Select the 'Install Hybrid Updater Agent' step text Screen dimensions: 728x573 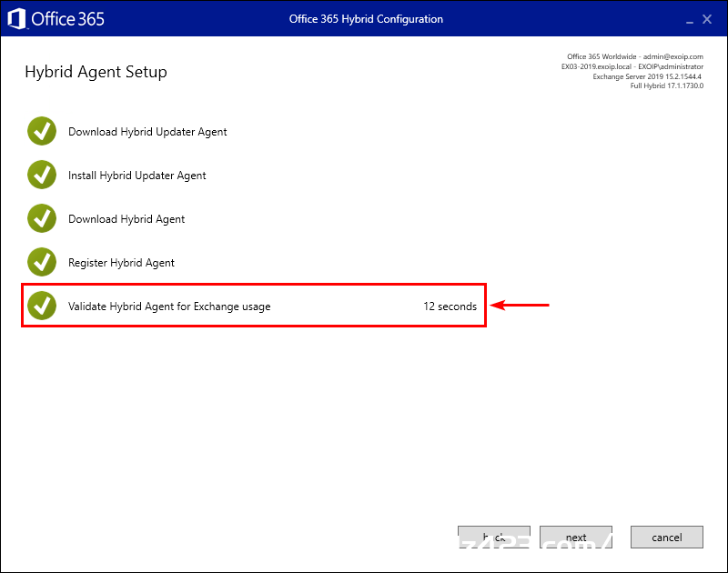coord(137,176)
